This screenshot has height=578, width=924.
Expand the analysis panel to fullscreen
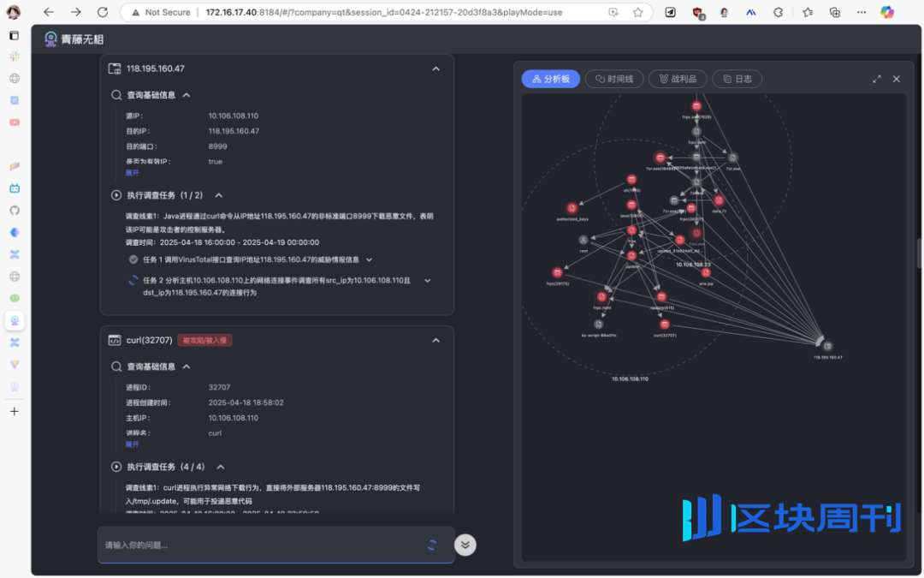click(x=877, y=79)
